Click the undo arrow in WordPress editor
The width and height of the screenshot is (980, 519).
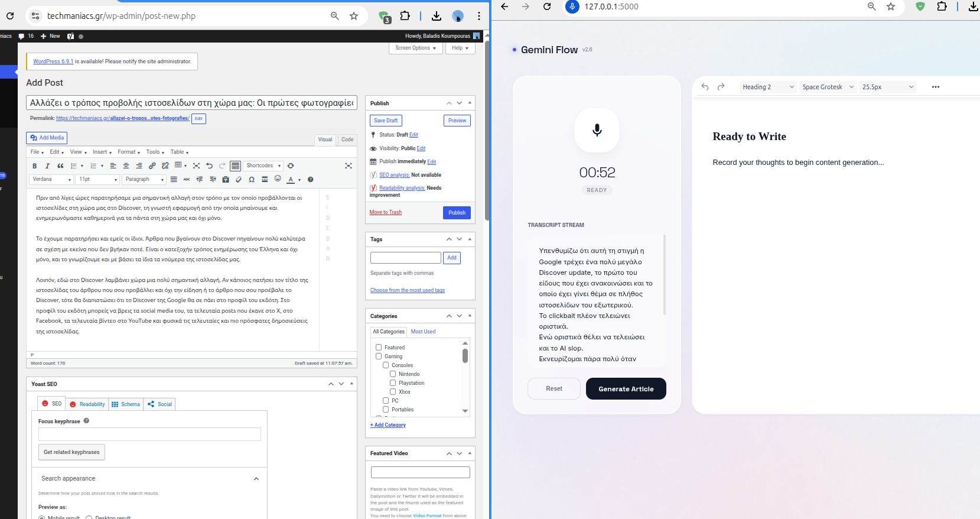coord(209,166)
